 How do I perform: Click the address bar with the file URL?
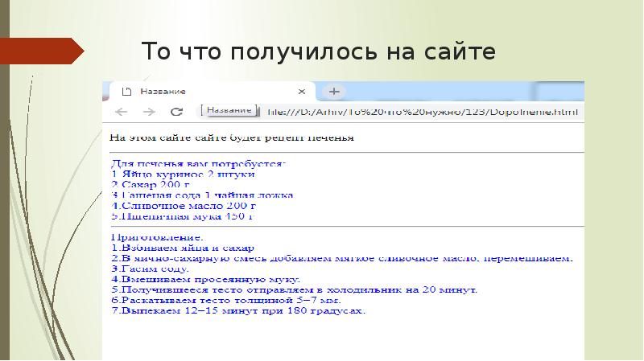click(x=419, y=112)
